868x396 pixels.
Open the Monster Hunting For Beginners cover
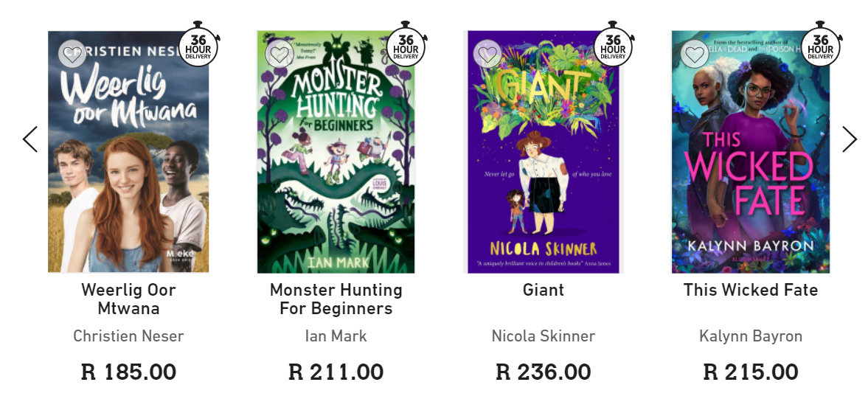(336, 170)
